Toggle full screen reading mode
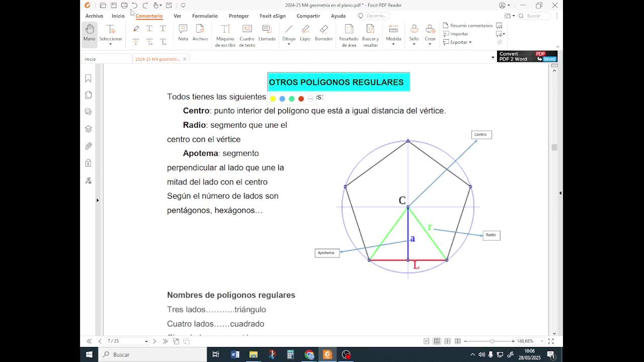 tap(551, 341)
